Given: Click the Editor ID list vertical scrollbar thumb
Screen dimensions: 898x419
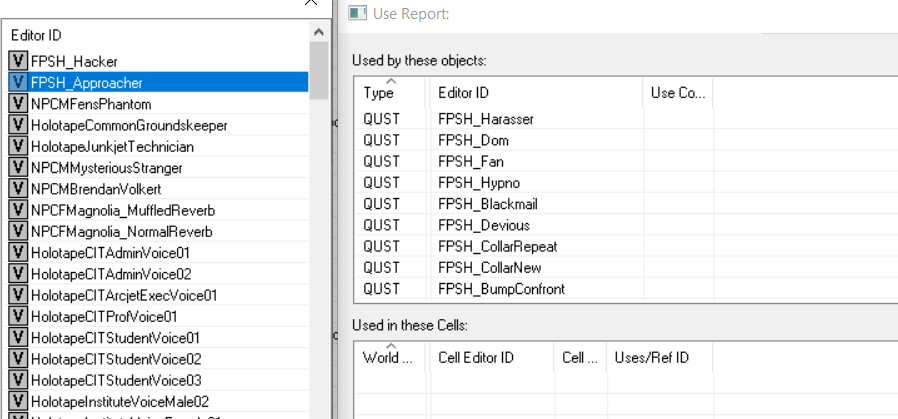Looking at the screenshot, I should [x=319, y=70].
